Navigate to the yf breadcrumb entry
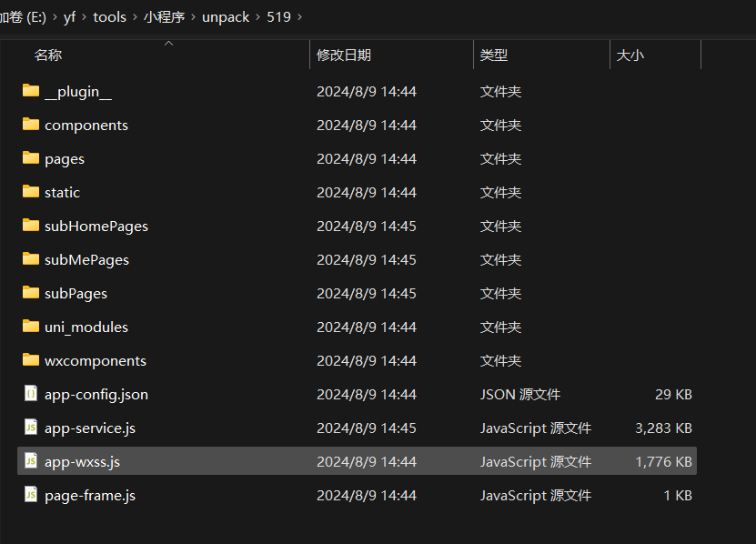The image size is (756, 544). point(69,16)
